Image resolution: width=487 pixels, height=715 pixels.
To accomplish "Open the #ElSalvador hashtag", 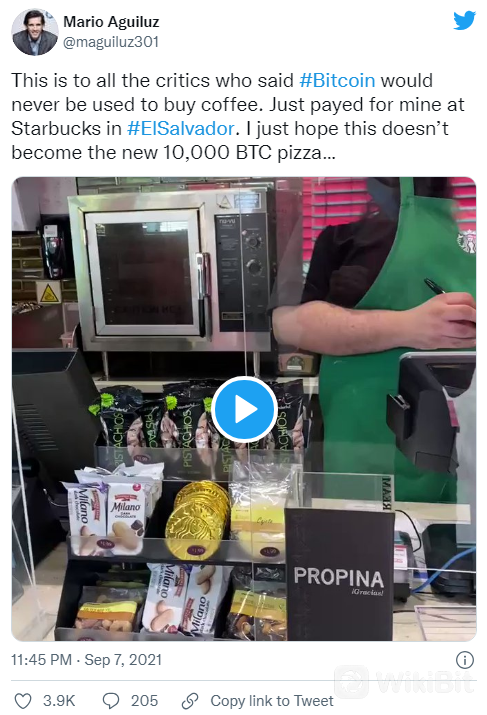I will coord(181,129).
